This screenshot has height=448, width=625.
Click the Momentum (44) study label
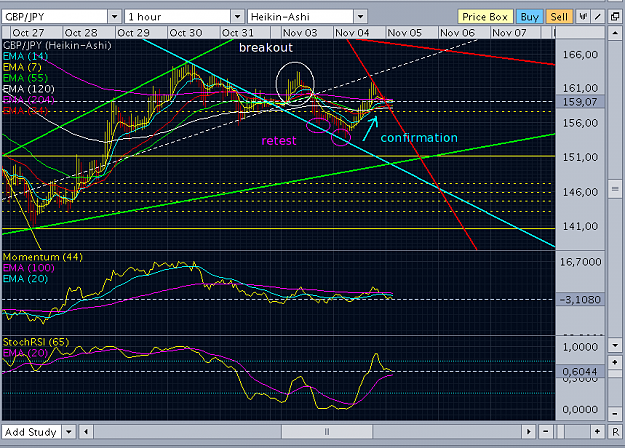coord(43,257)
